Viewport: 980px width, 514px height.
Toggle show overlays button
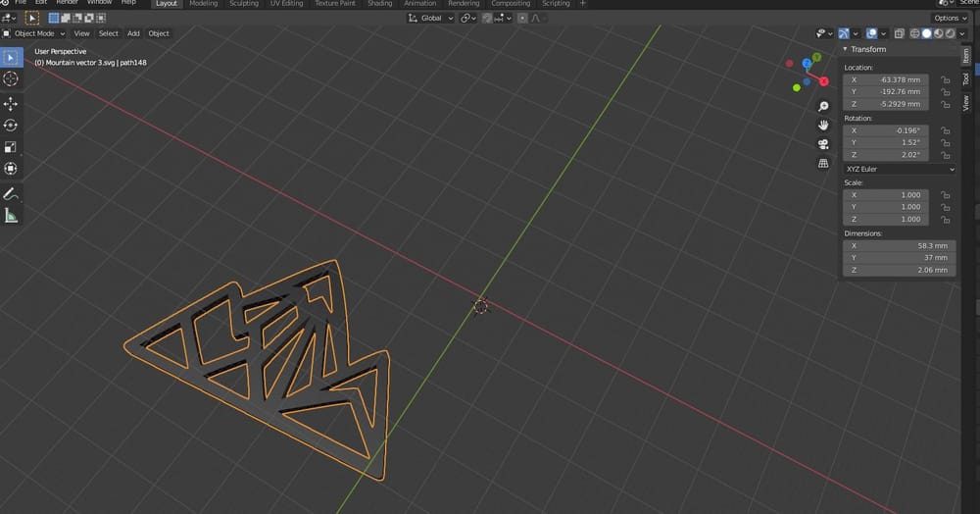coord(872,33)
